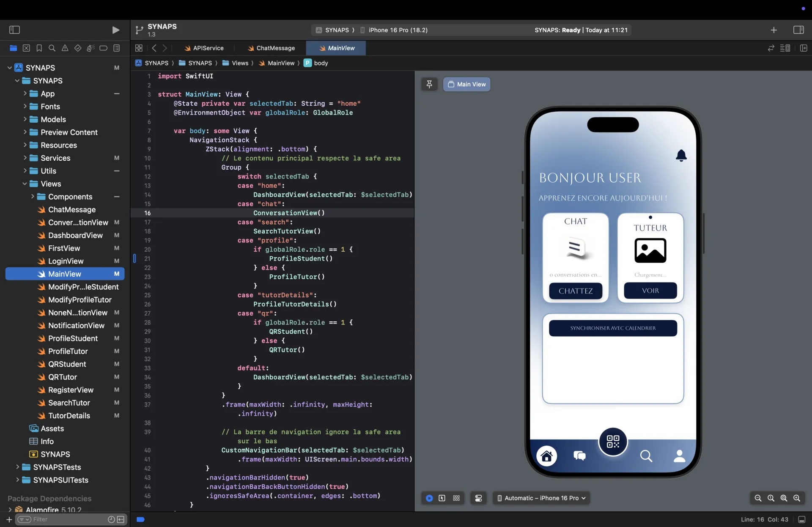Tap the QR code tab in preview
The width and height of the screenshot is (812, 527).
click(613, 442)
